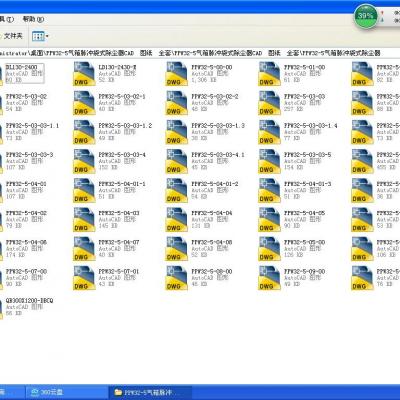400x400 pixels.
Task: Select the PPW32-5-07-01 DWG icon
Action: click(x=84, y=278)
